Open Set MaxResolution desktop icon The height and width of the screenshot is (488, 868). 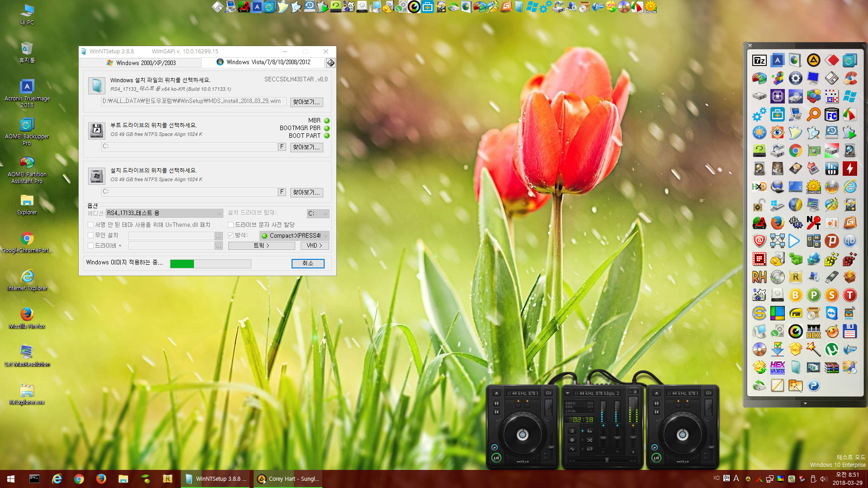pos(27,356)
